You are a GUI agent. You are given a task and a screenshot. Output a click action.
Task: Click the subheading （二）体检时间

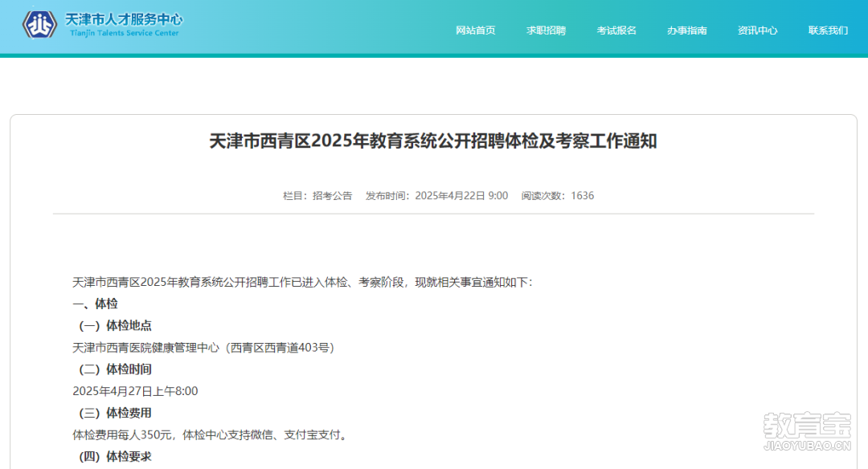tap(115, 369)
